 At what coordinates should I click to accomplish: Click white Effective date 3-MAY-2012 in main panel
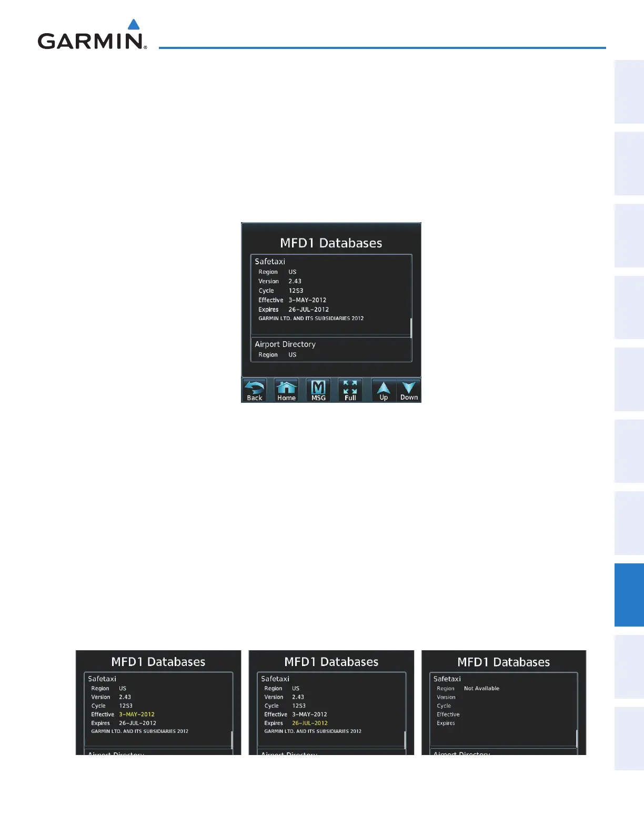(x=307, y=300)
